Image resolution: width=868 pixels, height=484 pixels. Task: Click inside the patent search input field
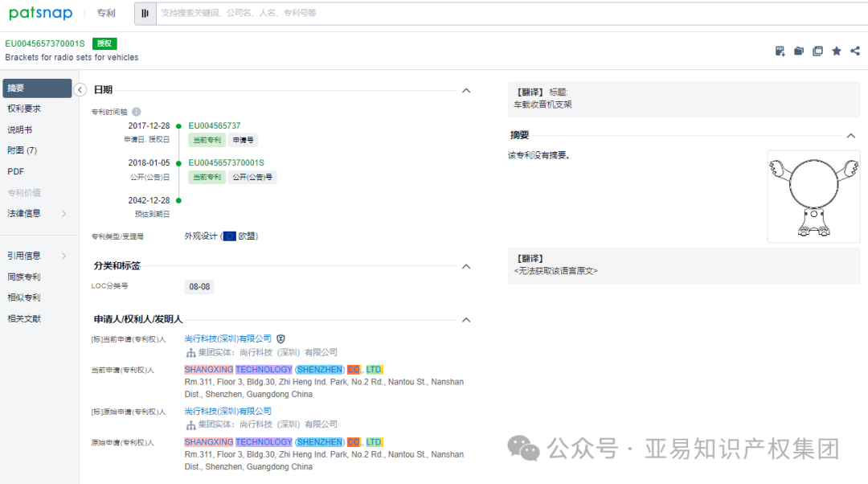point(321,13)
